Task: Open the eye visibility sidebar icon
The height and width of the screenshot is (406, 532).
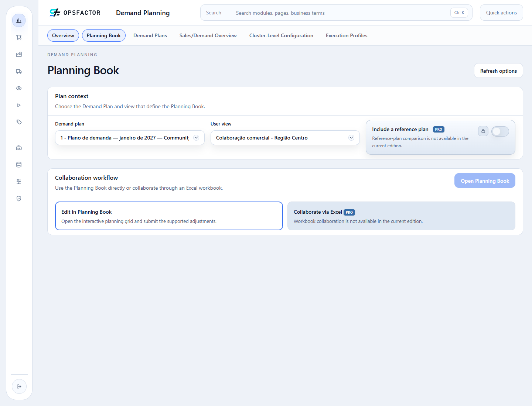Action: pyautogui.click(x=19, y=88)
